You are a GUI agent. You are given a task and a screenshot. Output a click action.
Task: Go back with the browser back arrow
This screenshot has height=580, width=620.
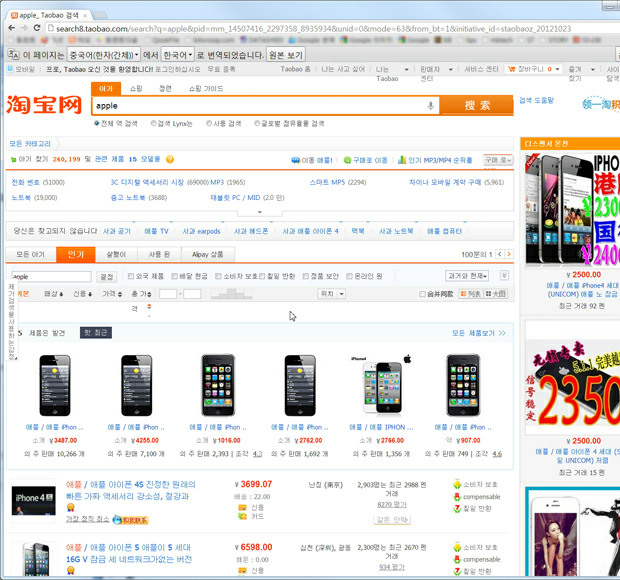point(11,28)
